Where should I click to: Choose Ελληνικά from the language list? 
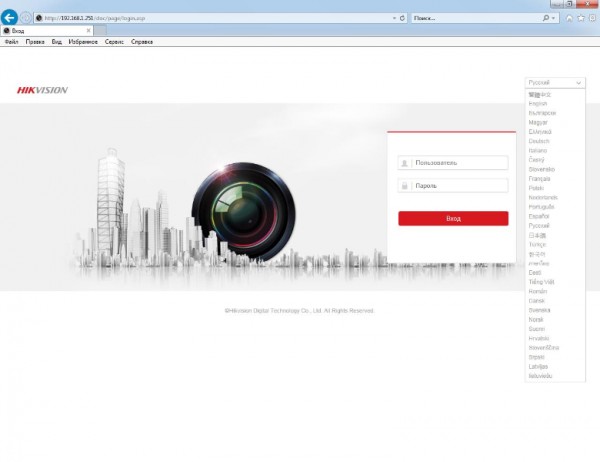tap(540, 132)
